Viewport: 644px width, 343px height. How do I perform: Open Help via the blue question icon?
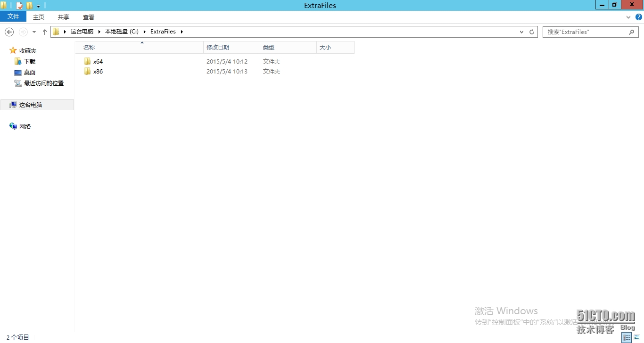639,17
